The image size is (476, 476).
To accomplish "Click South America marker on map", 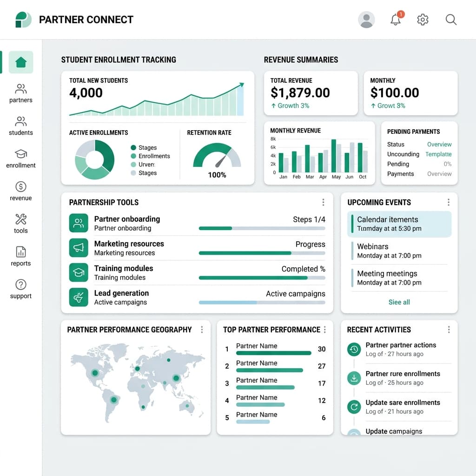I will pyautogui.click(x=114, y=400).
